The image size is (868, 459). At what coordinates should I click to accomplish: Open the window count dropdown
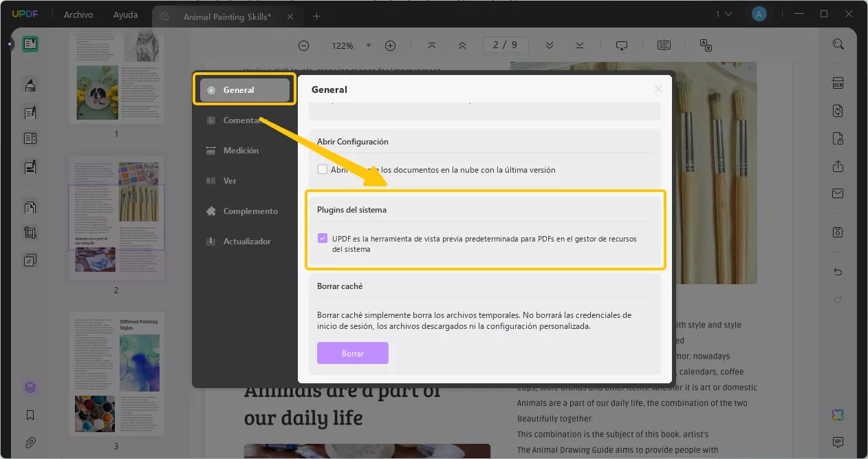point(724,14)
